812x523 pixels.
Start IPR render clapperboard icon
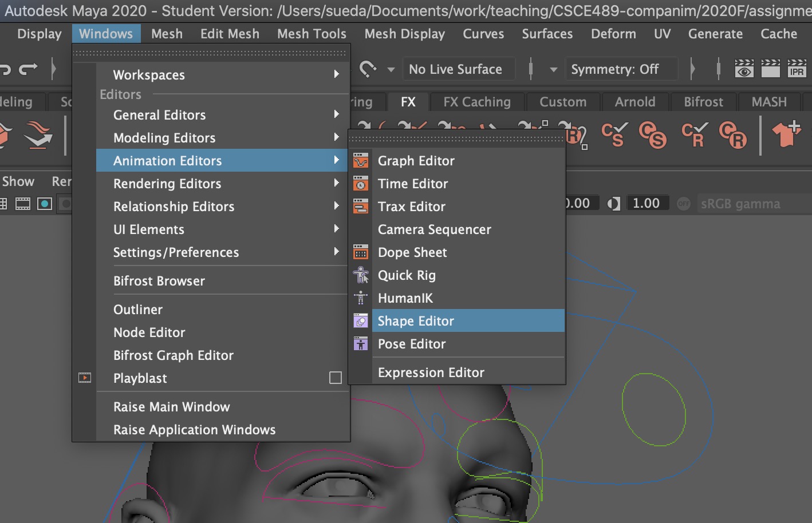(797, 69)
